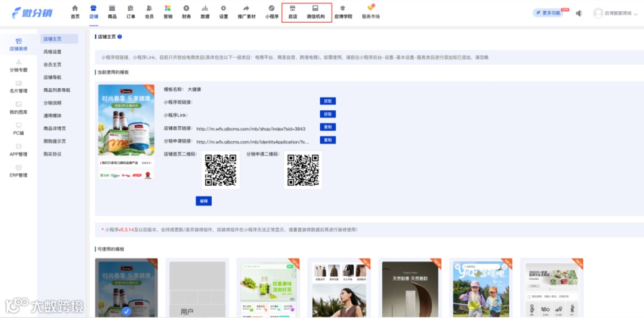Click 获取 for 小程序短链接
Screen dimensions: 644x318
pyautogui.click(x=328, y=101)
